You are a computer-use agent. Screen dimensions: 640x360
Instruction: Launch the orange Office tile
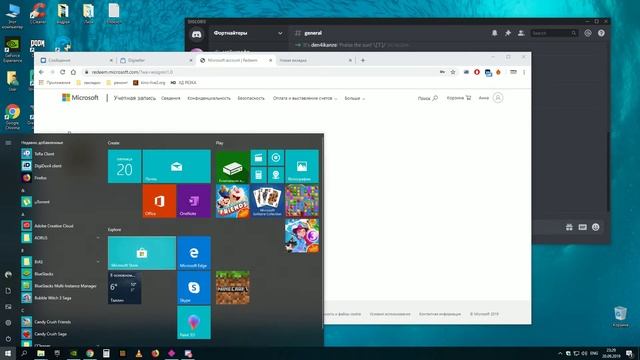coord(159,201)
